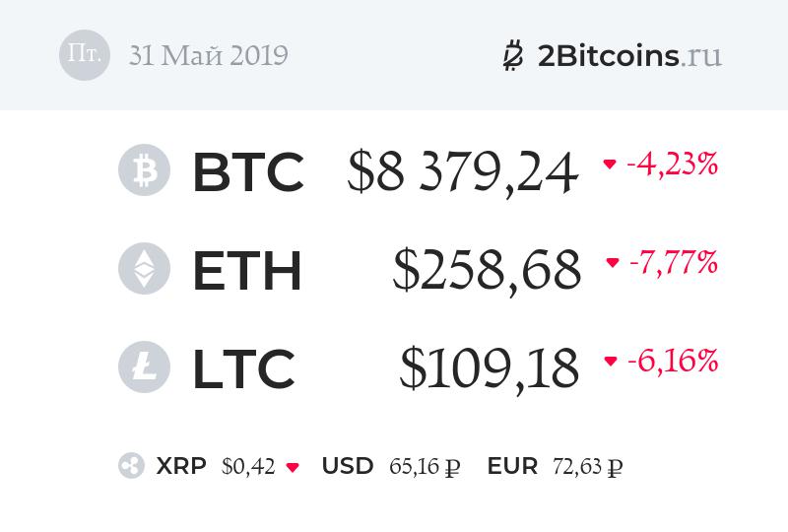Click the Litecoin coin icon
Image resolution: width=788 pixels, height=532 pixels.
[x=144, y=367]
